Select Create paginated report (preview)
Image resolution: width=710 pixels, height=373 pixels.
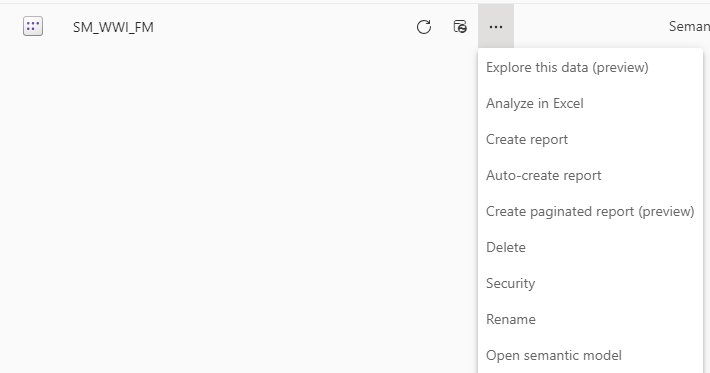590,211
